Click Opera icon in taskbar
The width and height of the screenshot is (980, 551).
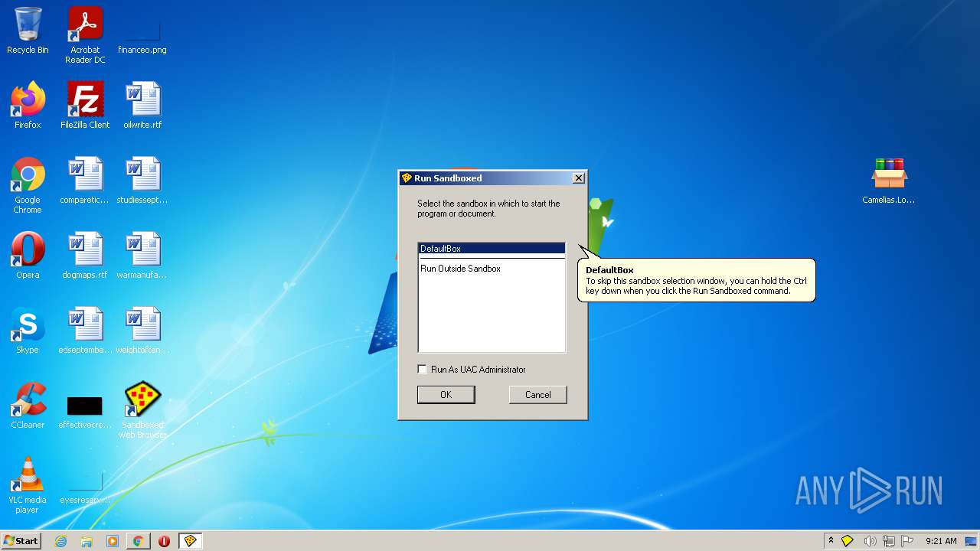164,541
